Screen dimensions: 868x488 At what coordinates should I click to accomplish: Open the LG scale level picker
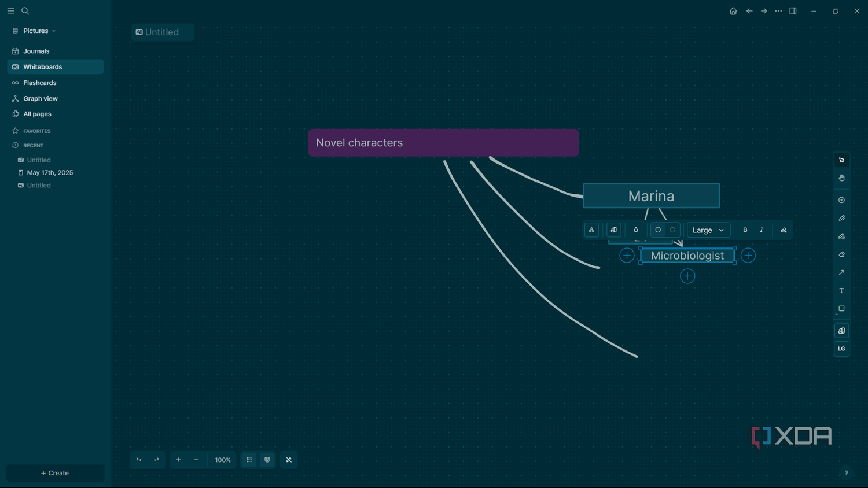click(x=841, y=349)
